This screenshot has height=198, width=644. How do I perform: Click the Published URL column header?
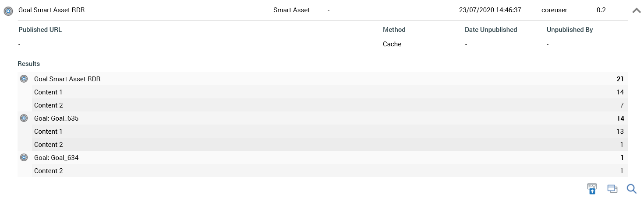[40, 30]
